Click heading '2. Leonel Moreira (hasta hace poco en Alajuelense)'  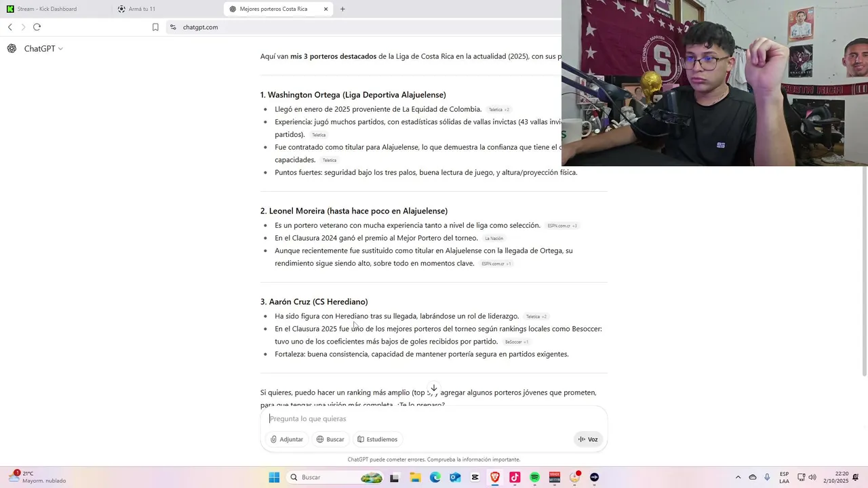[354, 211]
